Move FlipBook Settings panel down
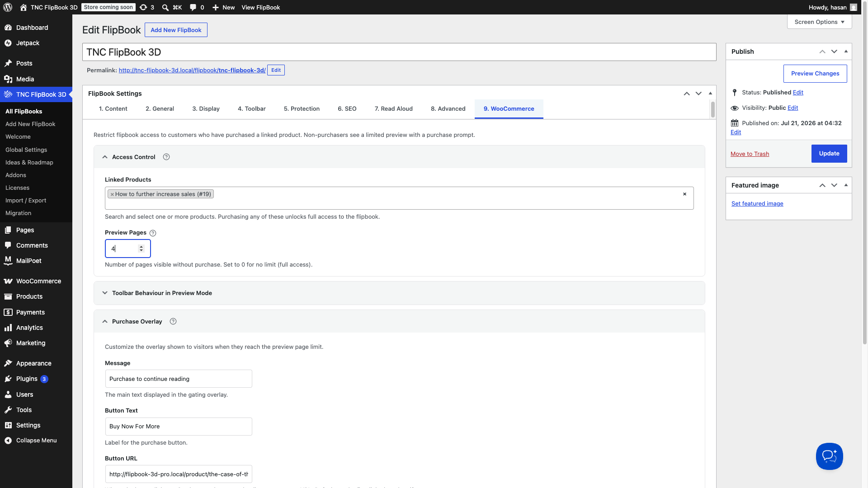This screenshot has height=488, width=868. tap(698, 94)
